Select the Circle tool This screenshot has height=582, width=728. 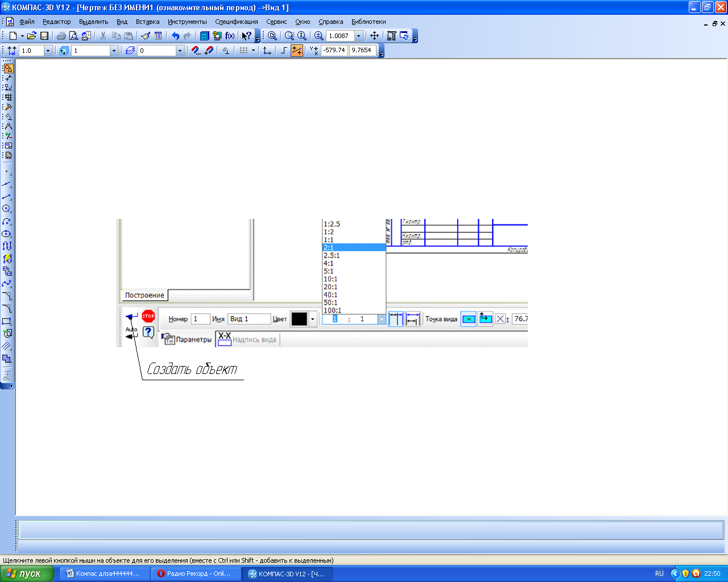point(7,209)
